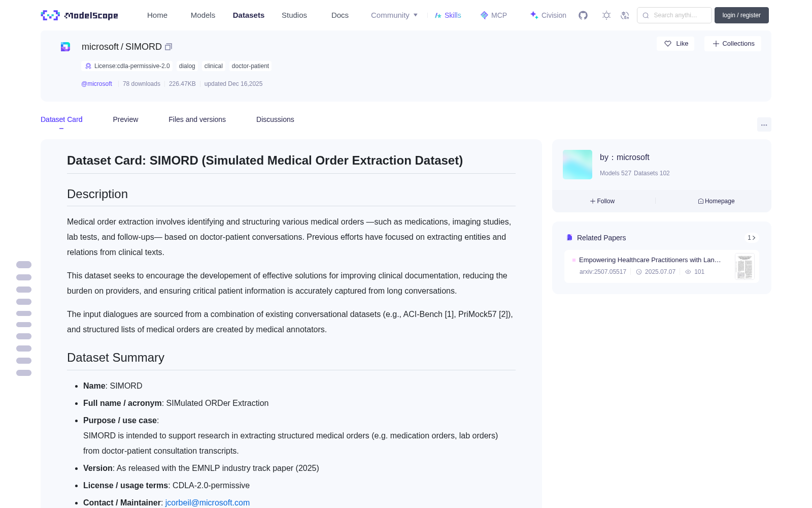Click the Like button
Viewport: 812px width, 508px height.
click(675, 44)
